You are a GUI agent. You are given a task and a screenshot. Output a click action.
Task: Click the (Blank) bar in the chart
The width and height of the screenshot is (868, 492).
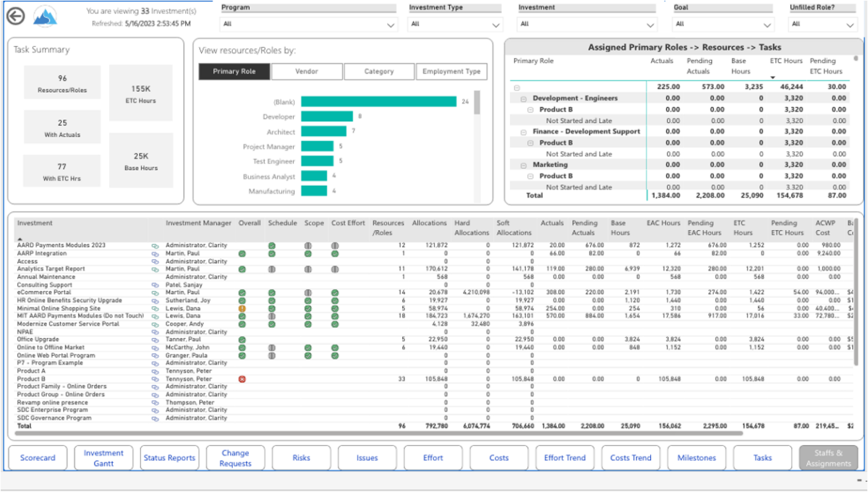click(379, 102)
